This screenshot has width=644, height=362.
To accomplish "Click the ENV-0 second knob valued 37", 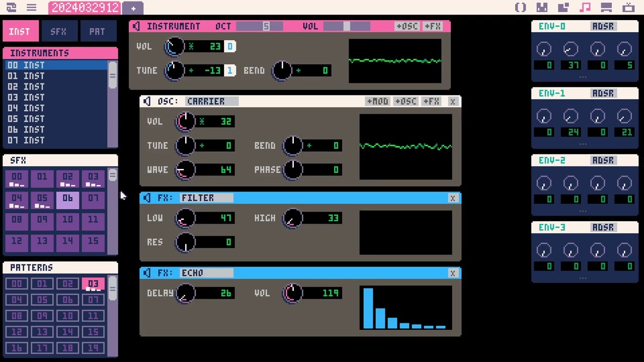I will tap(571, 49).
